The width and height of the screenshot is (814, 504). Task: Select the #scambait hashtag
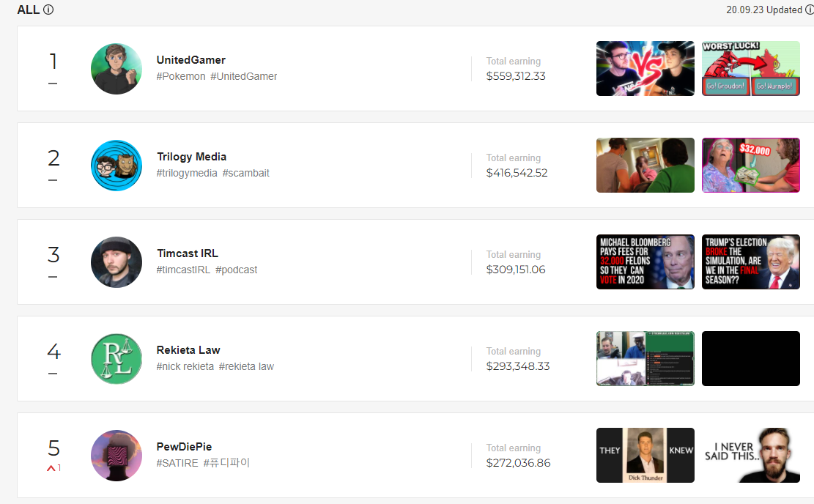pyautogui.click(x=246, y=173)
